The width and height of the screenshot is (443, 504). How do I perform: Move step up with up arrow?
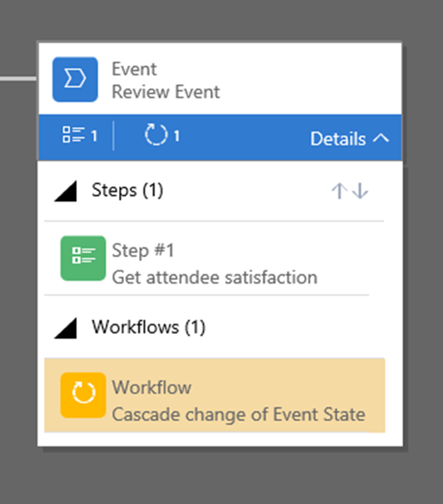pos(339,191)
